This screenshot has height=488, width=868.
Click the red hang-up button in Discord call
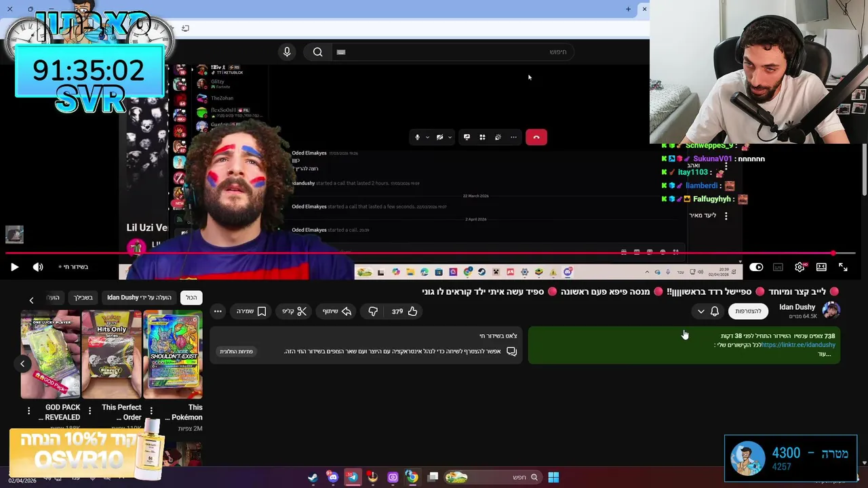click(536, 137)
